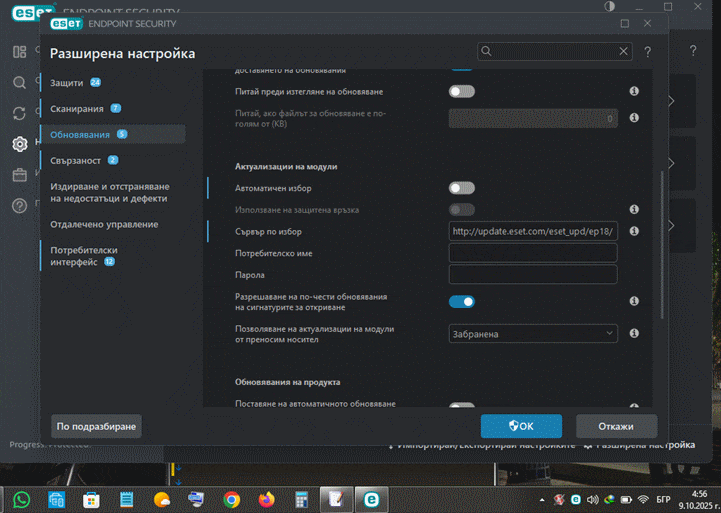Viewport: 721px width, 513px height.
Task: Click the 'Потребителско име' field
Action: click(533, 253)
